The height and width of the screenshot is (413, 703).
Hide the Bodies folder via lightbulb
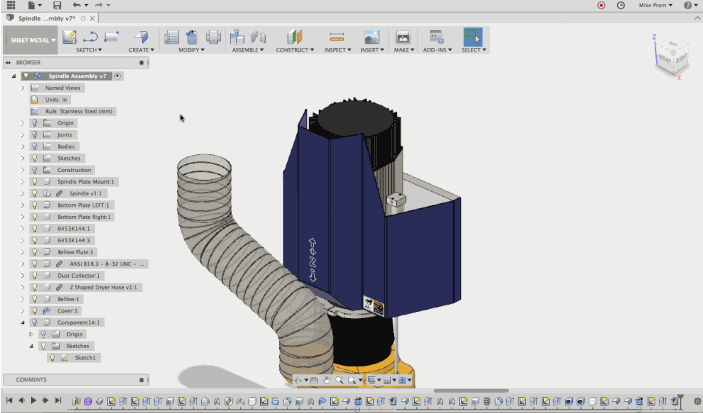coord(34,146)
